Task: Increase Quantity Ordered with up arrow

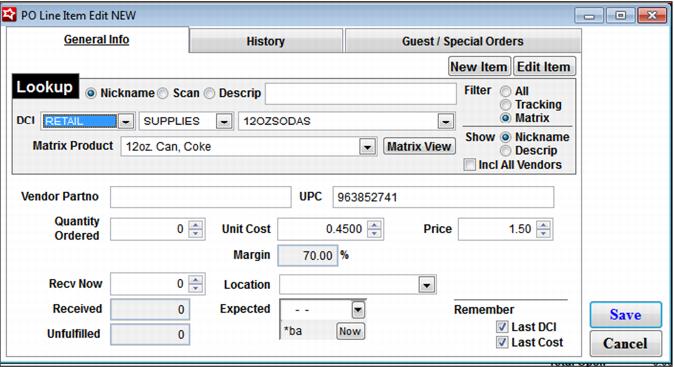Action: point(195,225)
